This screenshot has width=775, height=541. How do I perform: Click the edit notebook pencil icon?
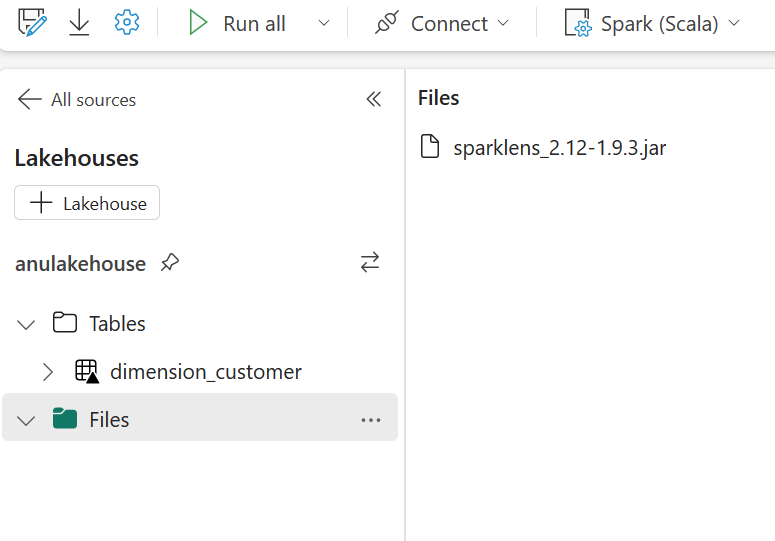click(32, 23)
